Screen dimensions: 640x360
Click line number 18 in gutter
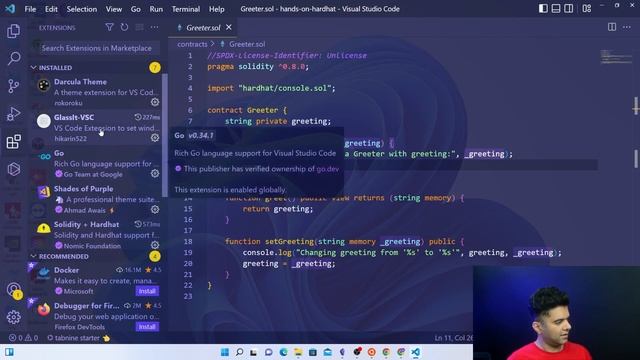188,241
